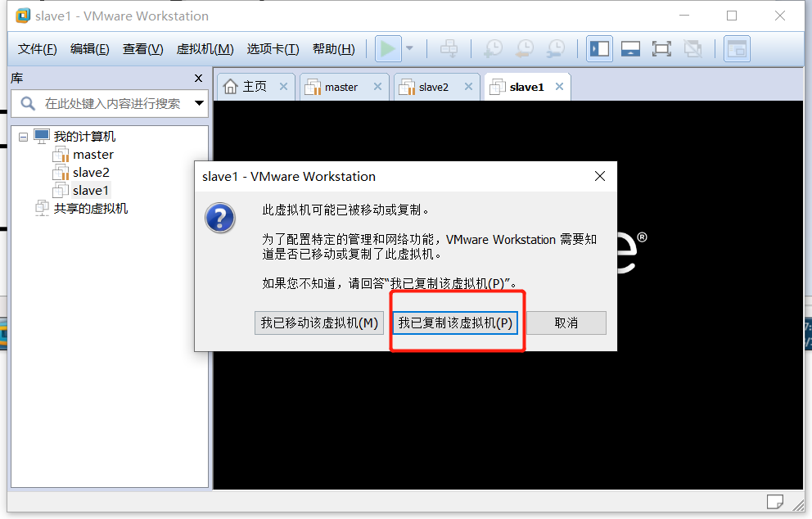Screen dimensions: 812x519
Task: Open the power options dropdown arrow
Action: [x=409, y=48]
